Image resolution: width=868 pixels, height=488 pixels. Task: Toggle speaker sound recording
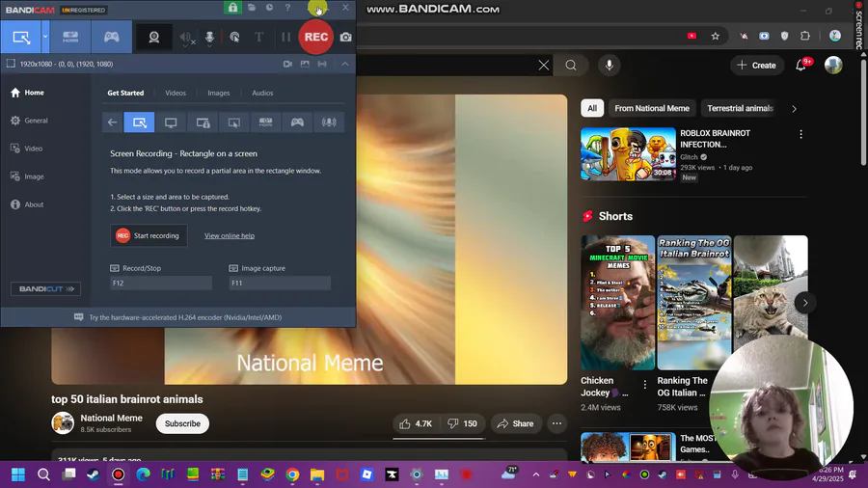(x=186, y=38)
